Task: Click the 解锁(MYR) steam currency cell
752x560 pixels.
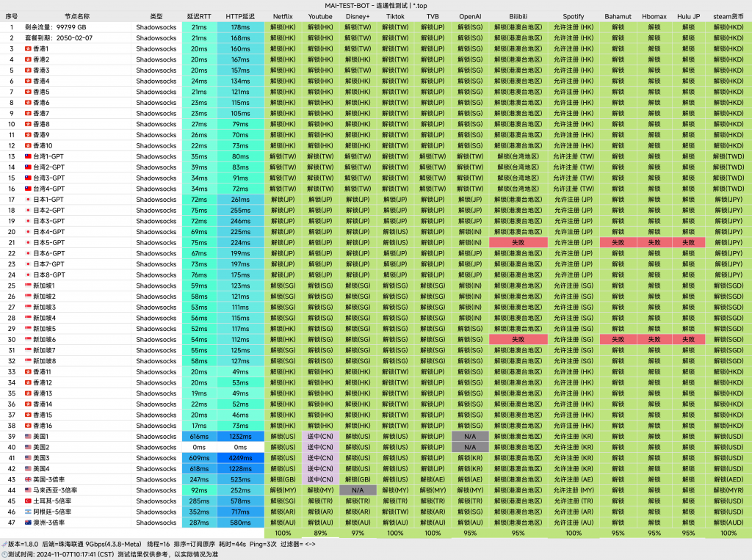Action: pos(728,490)
